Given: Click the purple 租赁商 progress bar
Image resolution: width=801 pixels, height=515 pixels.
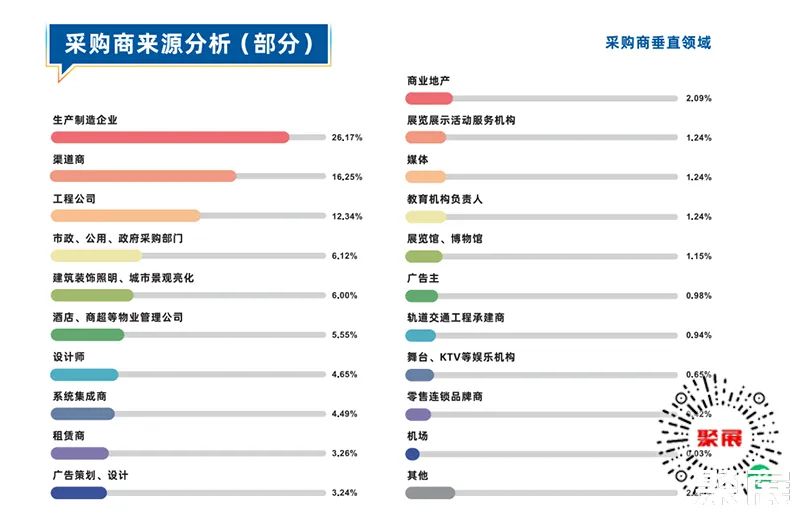Looking at the screenshot, I should click(x=79, y=453).
